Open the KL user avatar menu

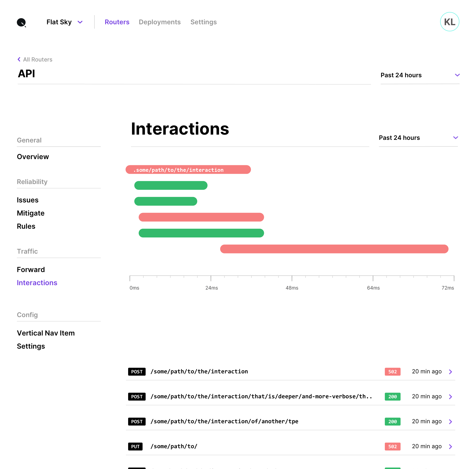tap(449, 22)
